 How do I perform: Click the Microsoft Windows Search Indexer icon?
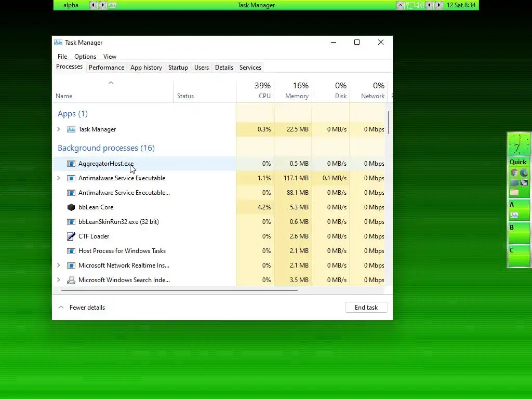click(71, 280)
